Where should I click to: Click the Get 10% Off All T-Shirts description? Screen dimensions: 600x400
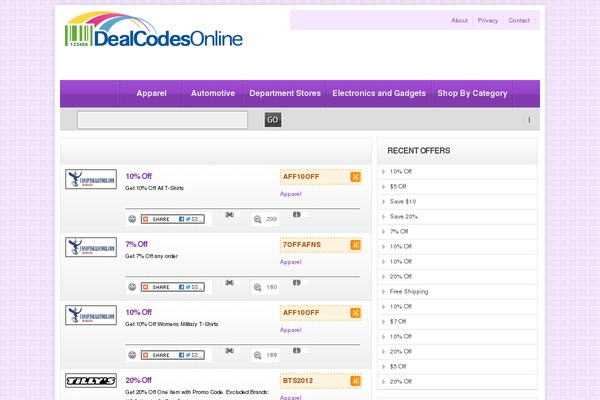pyautogui.click(x=154, y=188)
